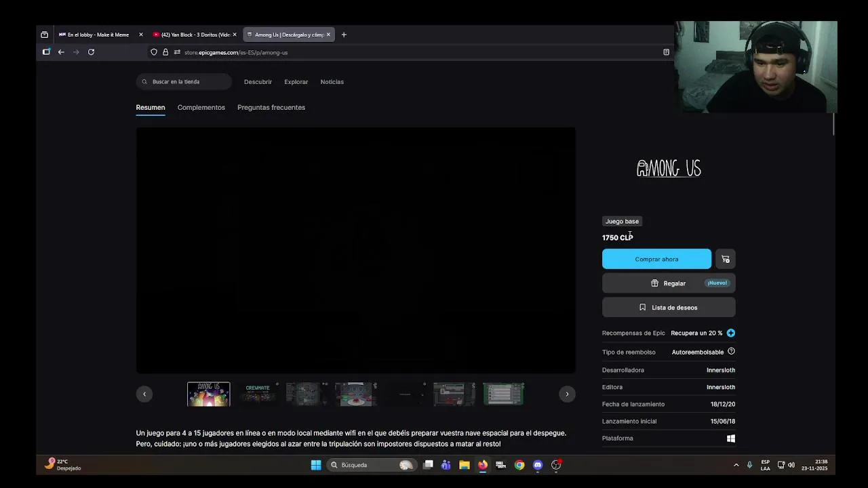Close the Make it Meme tab
Screen dimensions: 868x488
(141, 35)
